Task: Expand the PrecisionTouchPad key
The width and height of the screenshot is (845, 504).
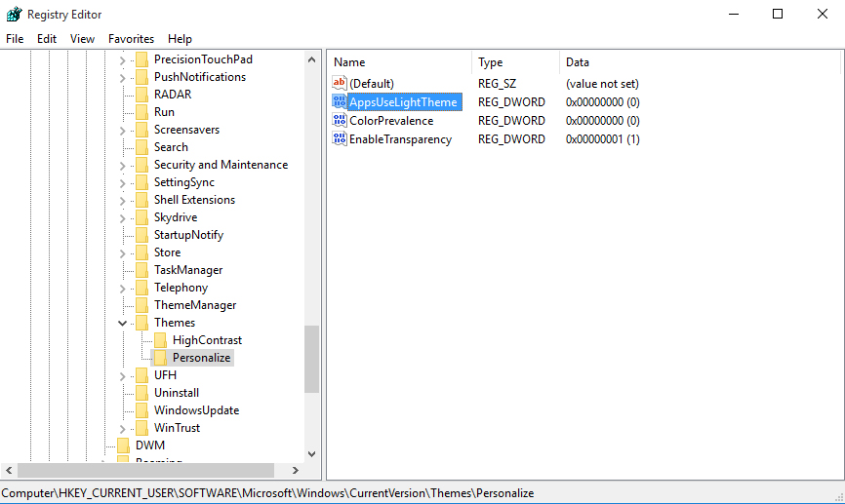Action: click(x=122, y=60)
